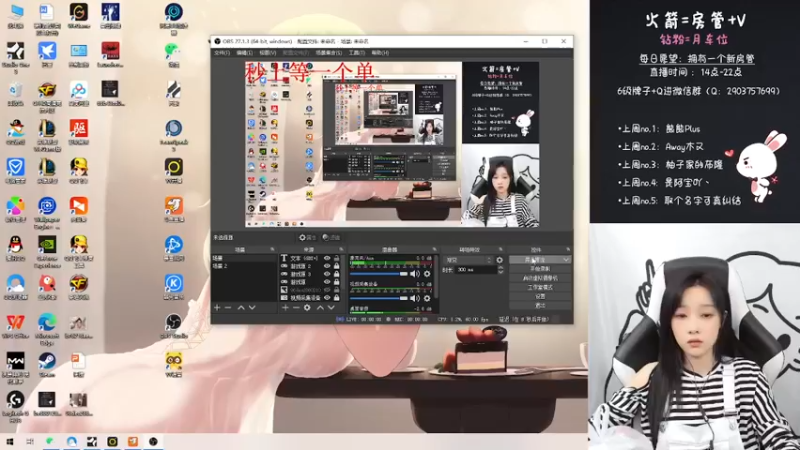This screenshot has width=800, height=450.
Task: Open the WeChat desktop shortcut
Action: pos(173,55)
